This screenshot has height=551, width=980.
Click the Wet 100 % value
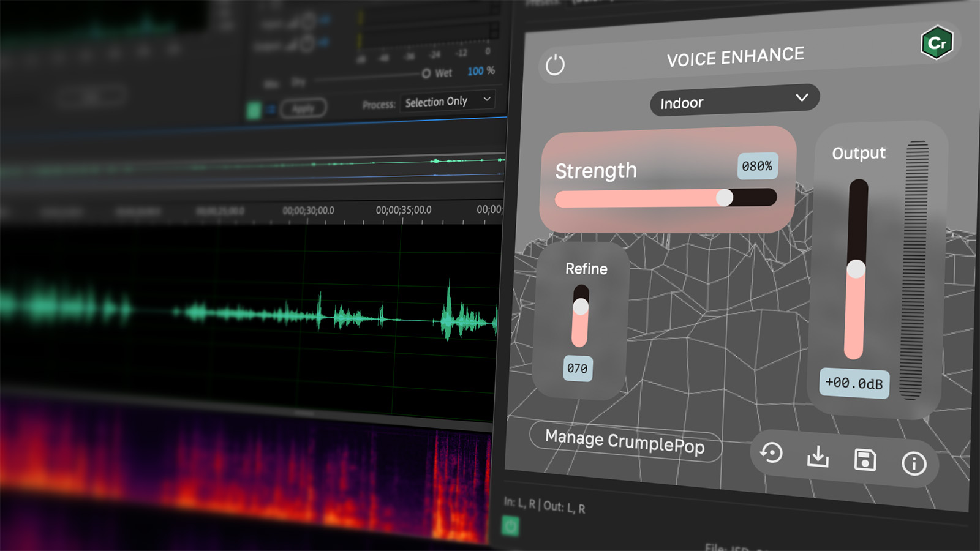[x=481, y=71]
